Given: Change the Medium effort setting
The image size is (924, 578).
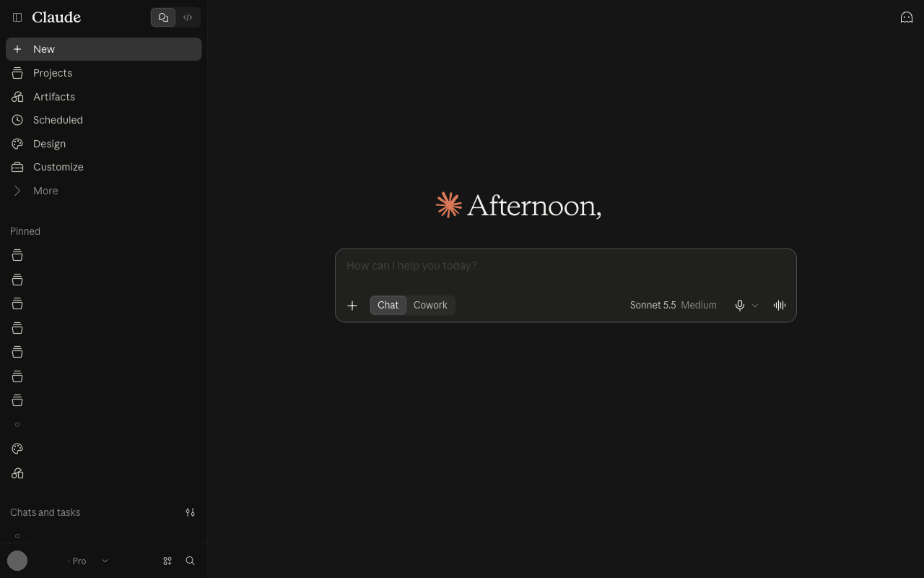Looking at the screenshot, I should click(x=699, y=305).
